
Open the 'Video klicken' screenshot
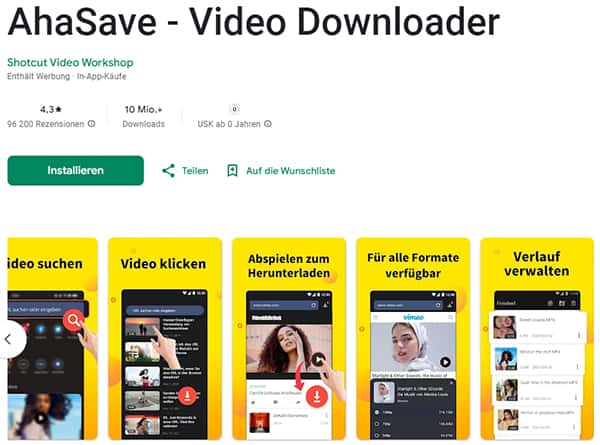tap(165, 339)
